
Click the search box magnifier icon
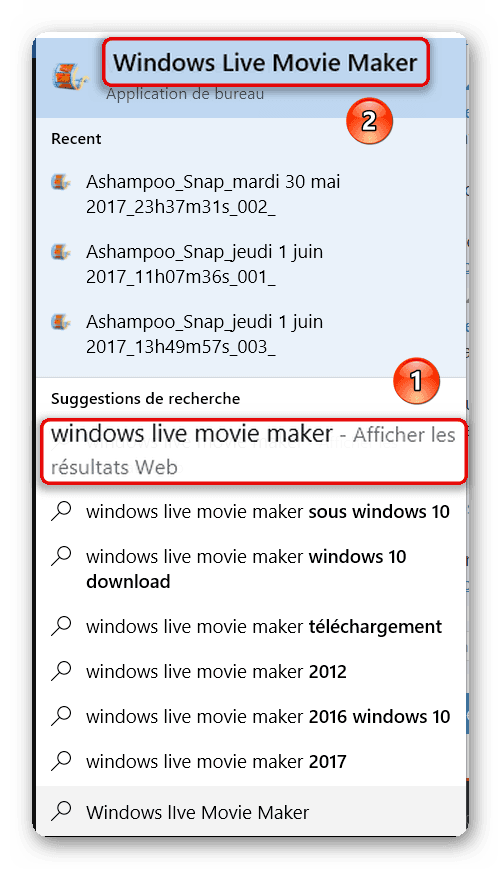61,811
